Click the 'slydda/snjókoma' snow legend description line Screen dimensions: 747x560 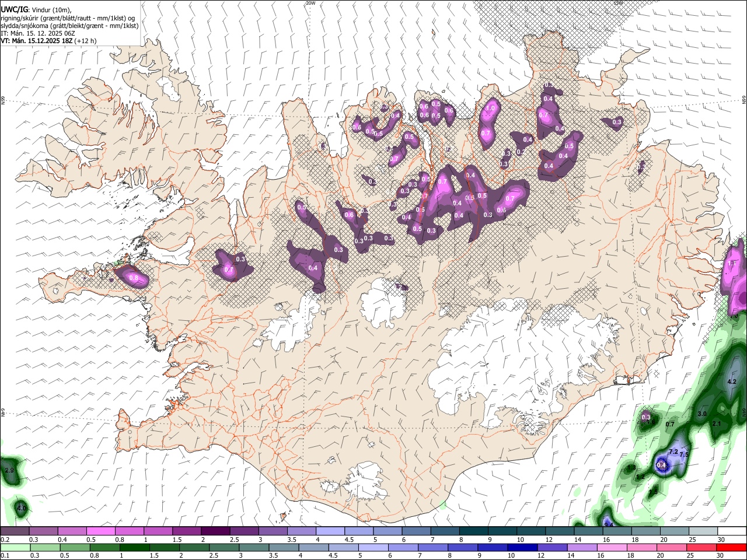[69, 26]
